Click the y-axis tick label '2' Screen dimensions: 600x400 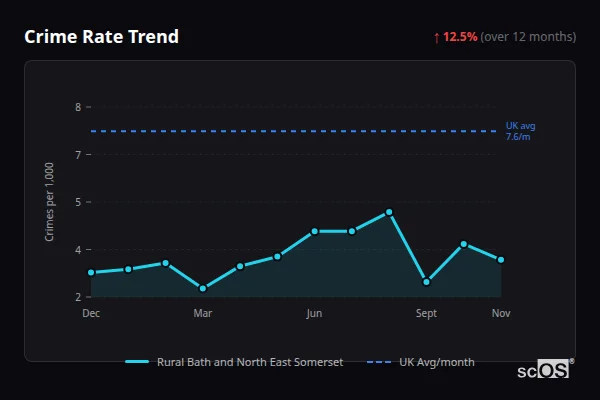78,297
